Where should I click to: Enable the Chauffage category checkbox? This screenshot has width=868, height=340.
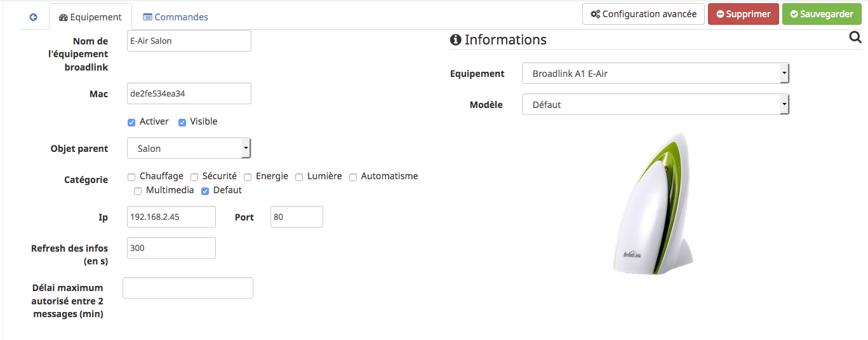coord(131,177)
